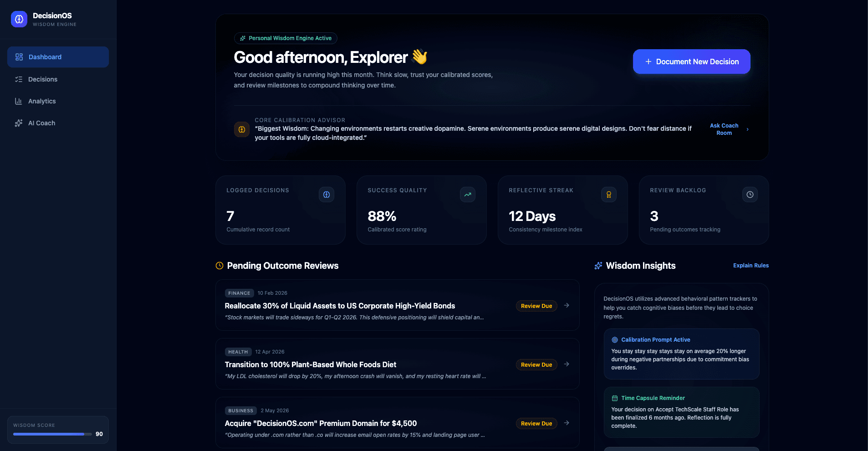Click the DecisionOS brain logo icon
This screenshot has height=451, width=868.
click(19, 19)
